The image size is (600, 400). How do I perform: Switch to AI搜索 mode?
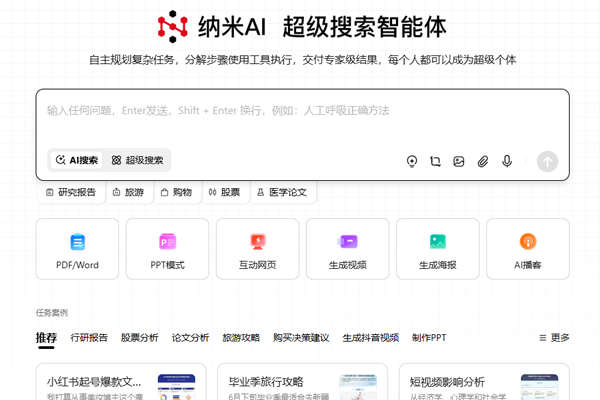[x=77, y=160]
